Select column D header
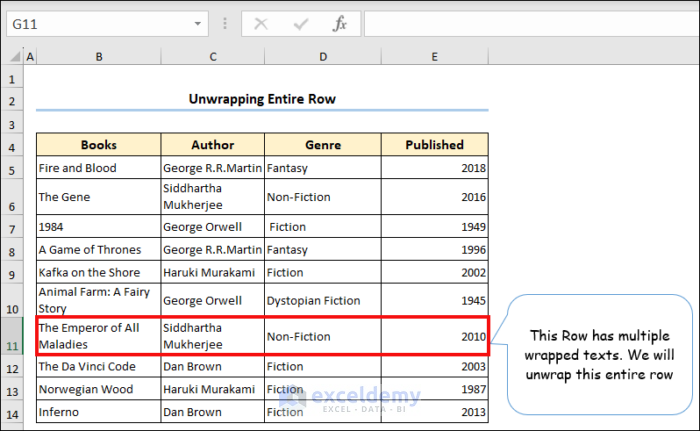This screenshot has height=431, width=700. coord(322,57)
